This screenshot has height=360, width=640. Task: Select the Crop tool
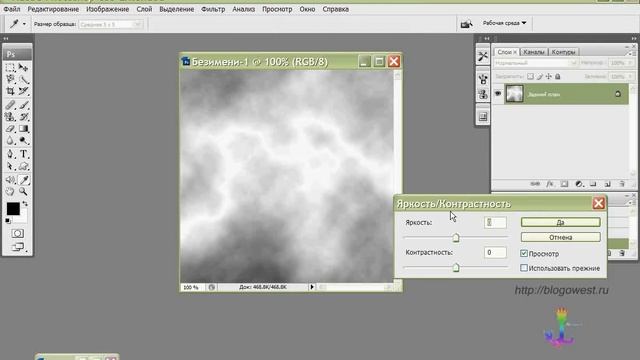point(10,91)
